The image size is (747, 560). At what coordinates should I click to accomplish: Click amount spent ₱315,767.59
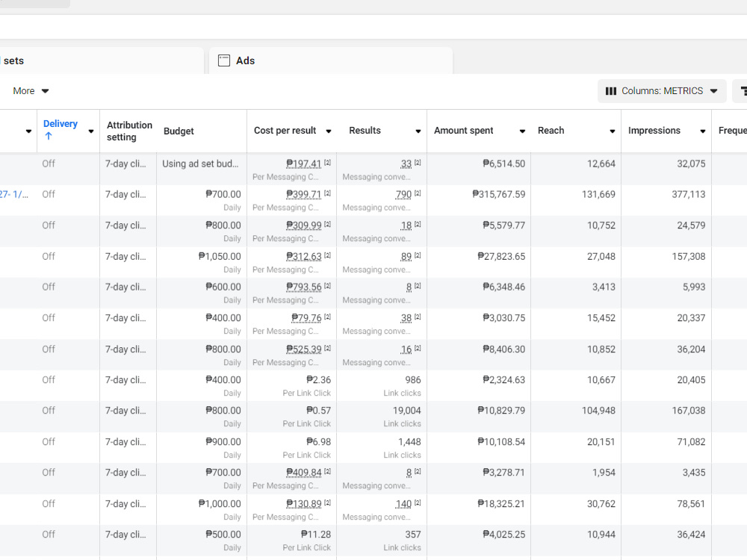498,194
